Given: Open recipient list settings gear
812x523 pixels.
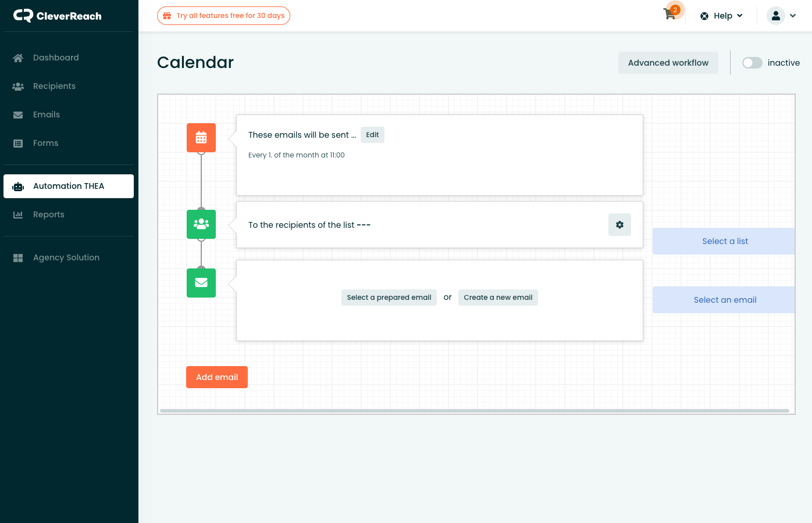Looking at the screenshot, I should 619,224.
